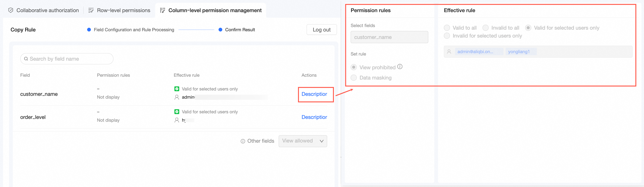644x187 pixels.
Task: Select the Valid to all radio option
Action: 447,28
